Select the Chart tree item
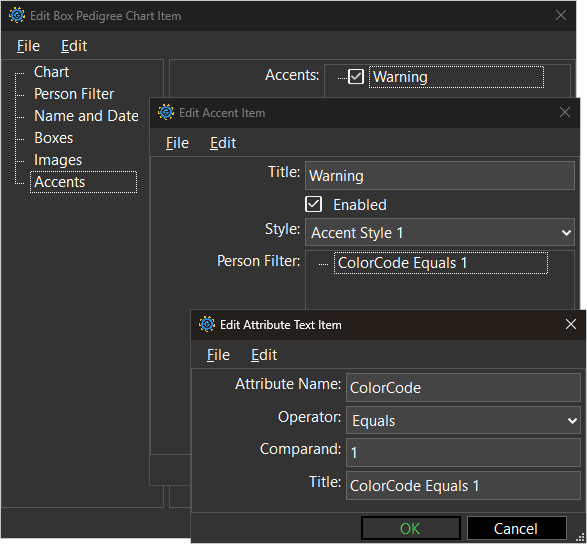The image size is (587, 544). pyautogui.click(x=51, y=72)
